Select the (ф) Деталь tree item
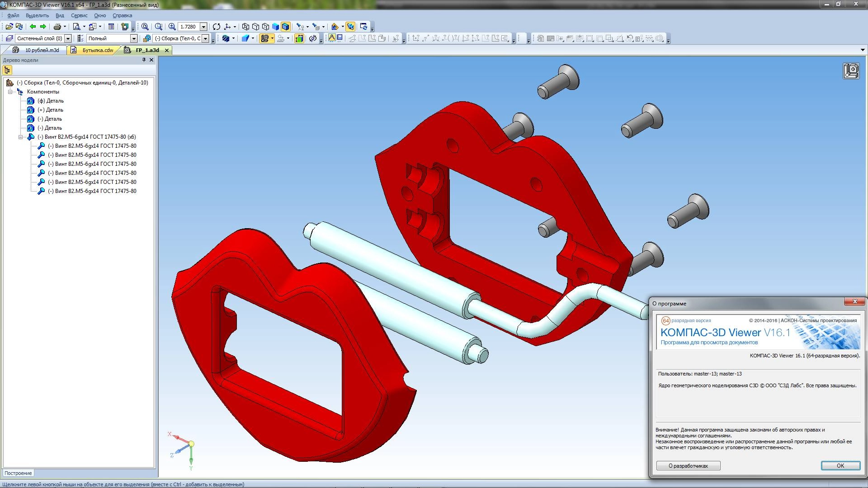Image resolution: width=868 pixels, height=488 pixels. coord(51,101)
